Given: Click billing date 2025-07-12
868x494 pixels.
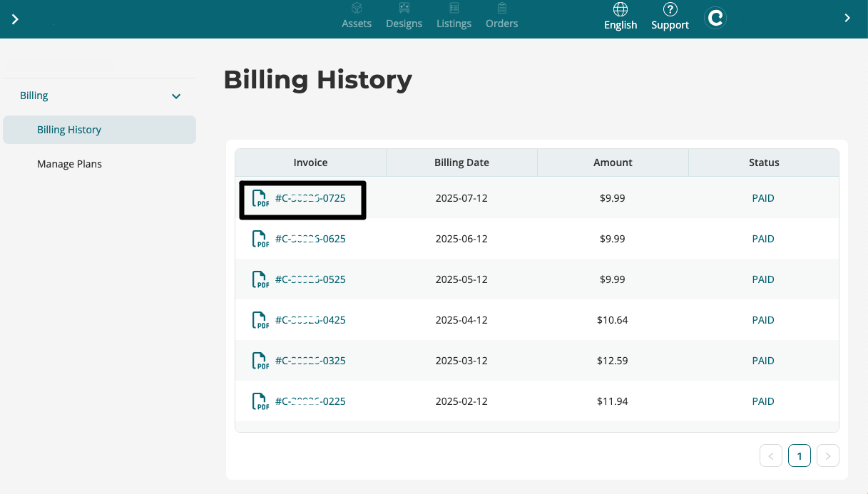Looking at the screenshot, I should pyautogui.click(x=461, y=198).
